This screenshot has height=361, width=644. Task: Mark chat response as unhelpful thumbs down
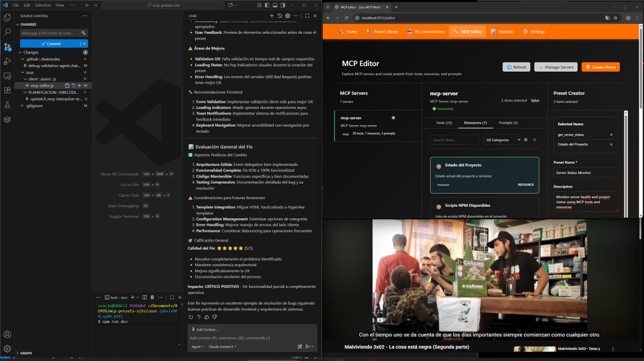(214, 317)
